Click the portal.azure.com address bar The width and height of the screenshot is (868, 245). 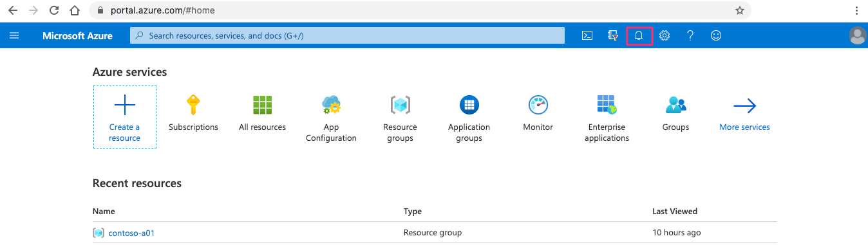coord(420,10)
